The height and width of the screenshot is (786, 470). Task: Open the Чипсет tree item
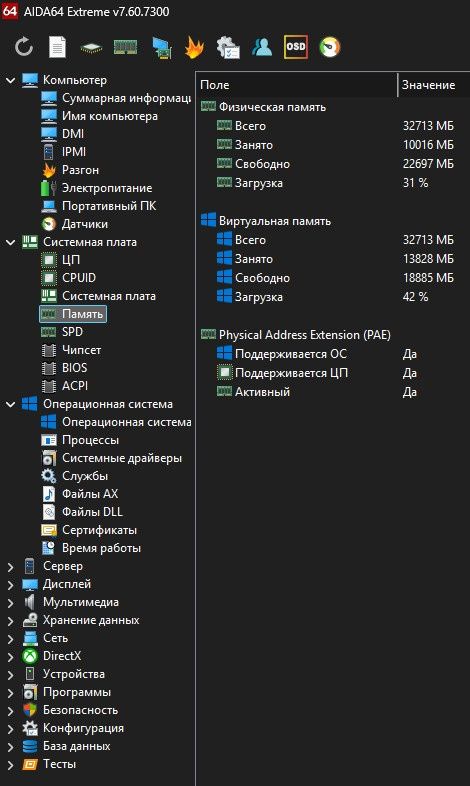tap(71, 350)
